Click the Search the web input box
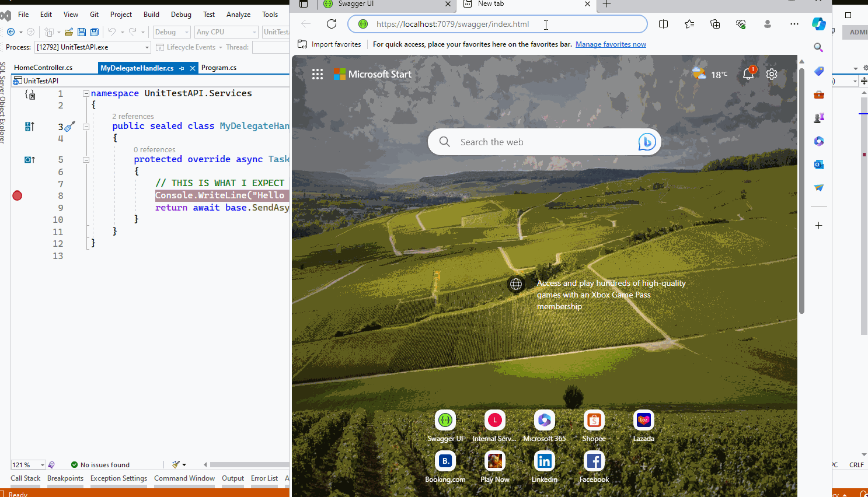Screen dimensions: 868x497 pos(545,142)
